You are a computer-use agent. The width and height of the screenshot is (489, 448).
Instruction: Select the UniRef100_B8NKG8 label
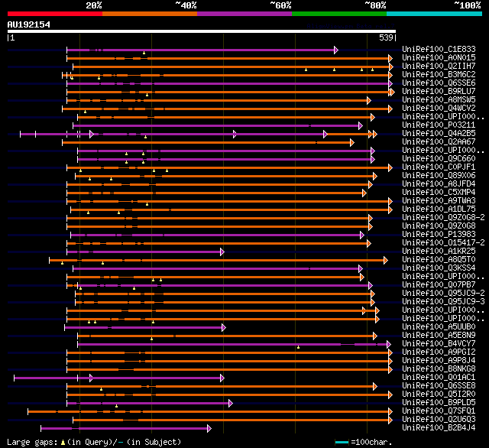(439, 369)
